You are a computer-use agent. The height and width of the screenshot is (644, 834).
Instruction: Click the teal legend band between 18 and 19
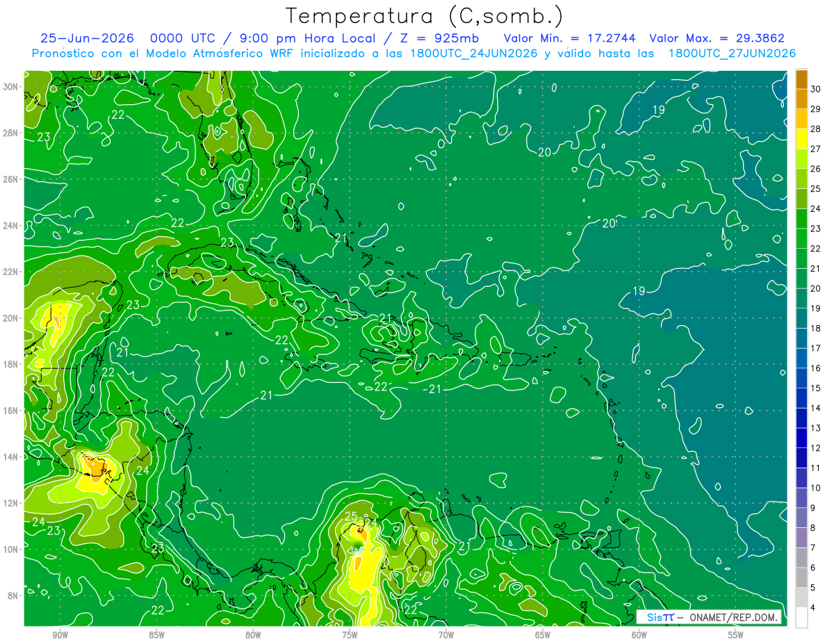(x=801, y=318)
